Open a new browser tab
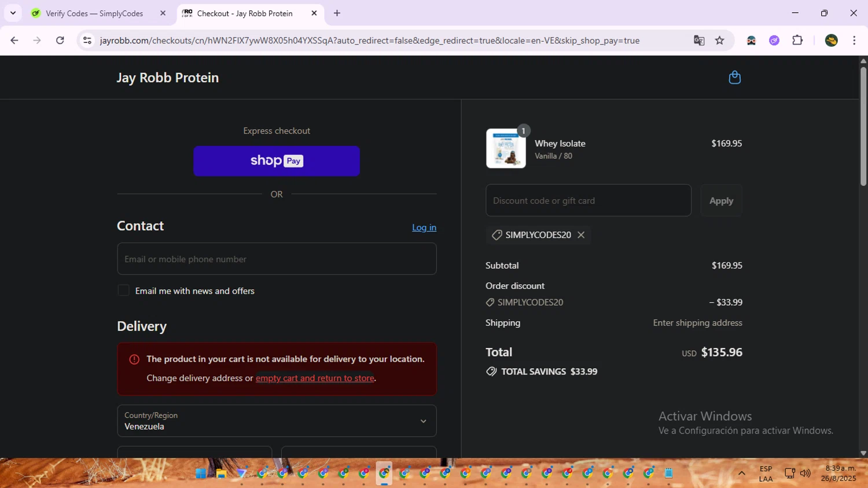This screenshot has height=488, width=868. point(337,13)
